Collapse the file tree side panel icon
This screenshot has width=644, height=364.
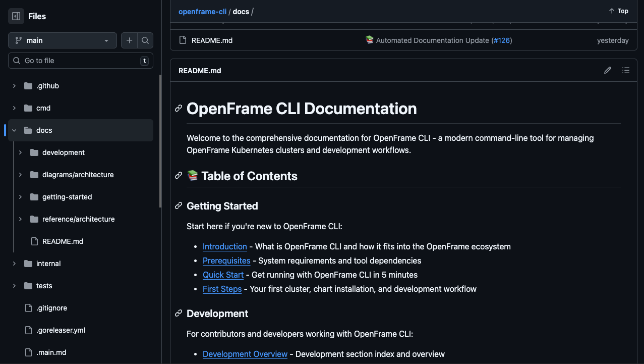(x=16, y=16)
